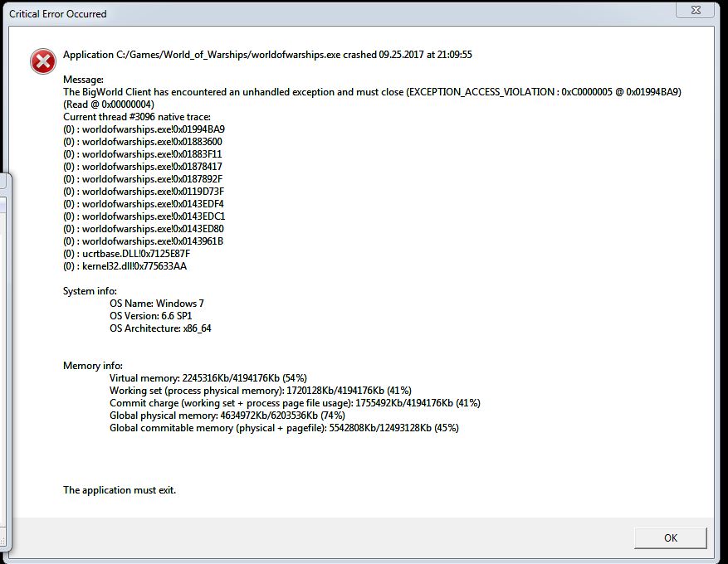Click the "Critical Error Occurred" title text
Image resolution: width=728 pixels, height=564 pixels.
[x=58, y=14]
